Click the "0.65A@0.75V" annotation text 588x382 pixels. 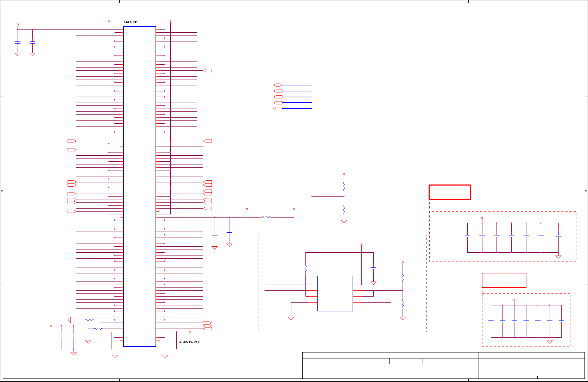(189, 342)
